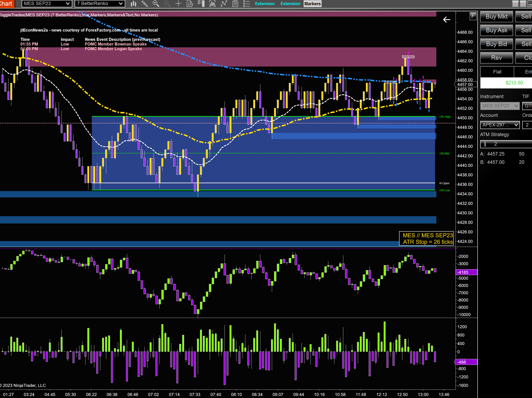Screen dimensions: 532x398
Task: Open the ATM Strategy selector
Action: pyautogui.click(x=506, y=144)
